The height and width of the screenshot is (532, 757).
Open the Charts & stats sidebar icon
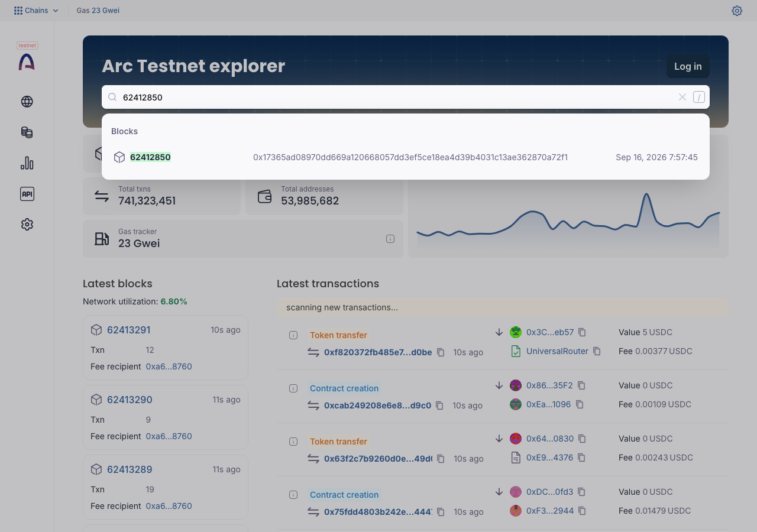point(27,163)
